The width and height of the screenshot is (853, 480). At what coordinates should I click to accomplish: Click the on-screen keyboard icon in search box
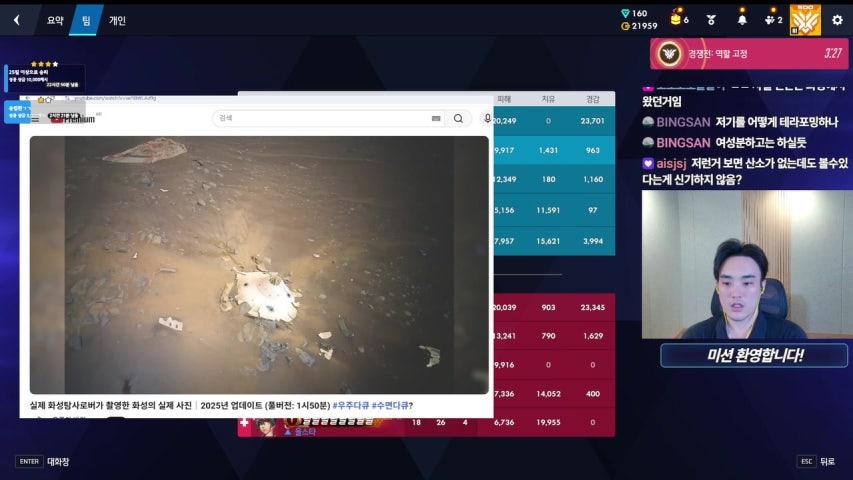point(436,118)
